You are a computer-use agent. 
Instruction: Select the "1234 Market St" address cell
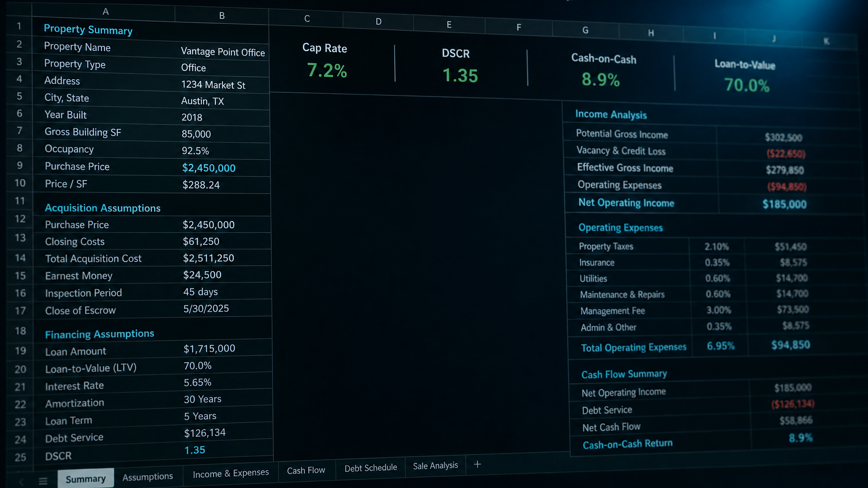coord(213,85)
